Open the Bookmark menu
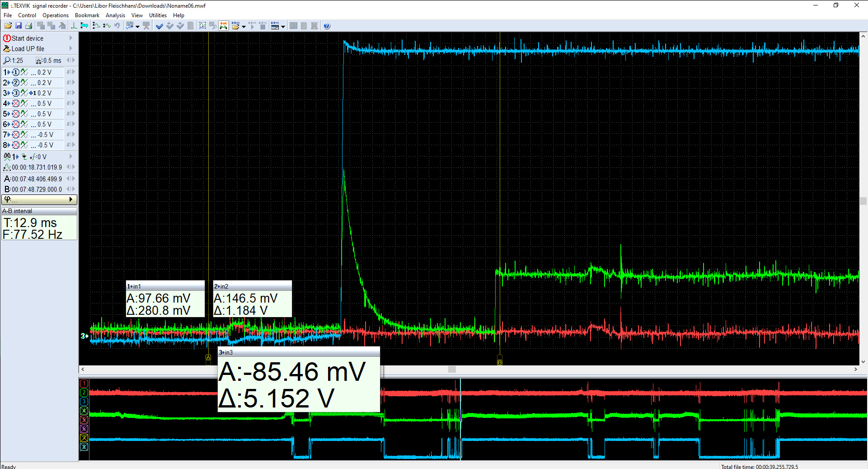Image resolution: width=868 pixels, height=469 pixels. [x=87, y=15]
